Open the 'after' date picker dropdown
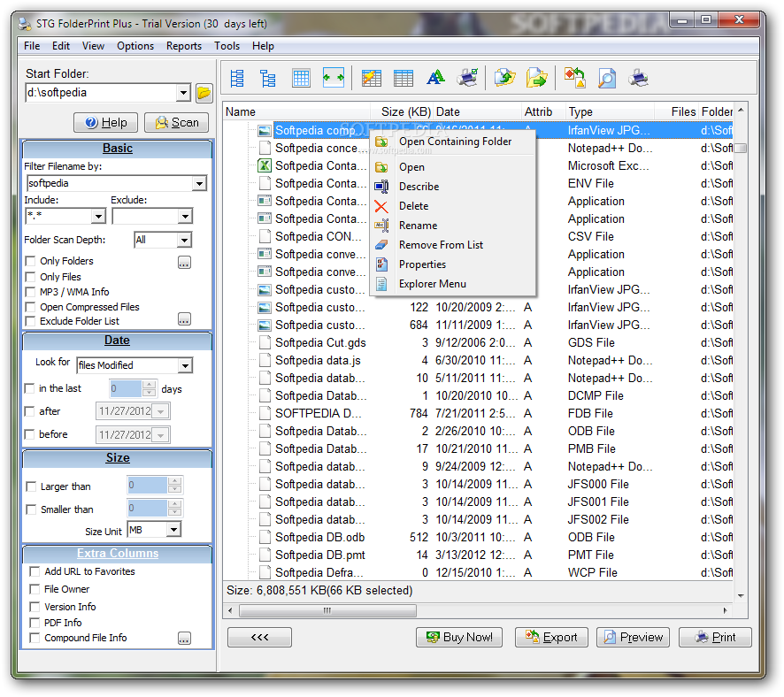784x697 pixels. 160,411
